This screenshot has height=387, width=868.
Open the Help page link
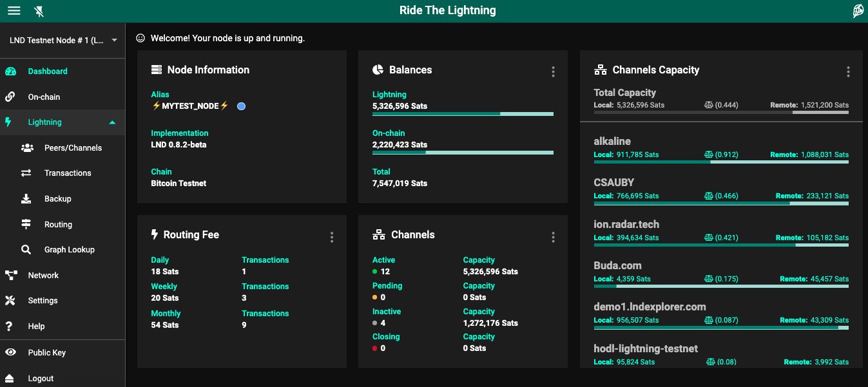click(x=36, y=326)
